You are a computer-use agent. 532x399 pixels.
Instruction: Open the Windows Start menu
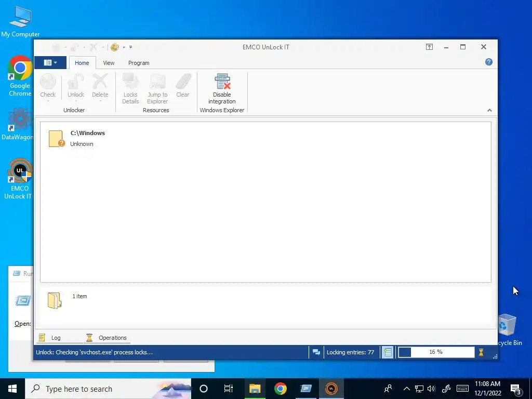click(x=12, y=389)
